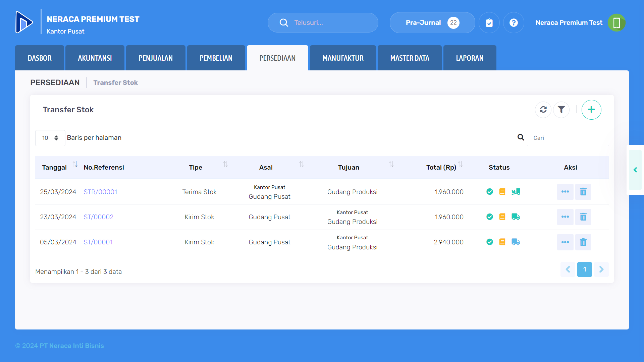Open the filter funnel icon
Image resolution: width=644 pixels, height=362 pixels.
point(561,110)
